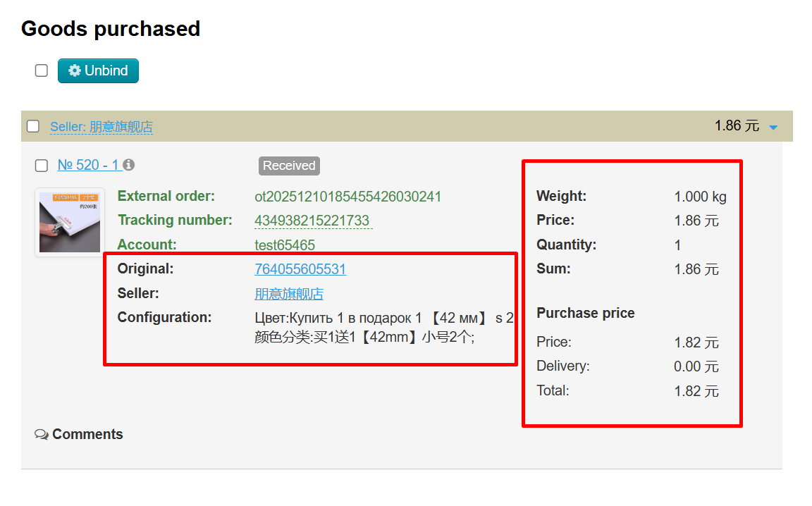Click the seller total 1.86 元 in header
This screenshot has height=506, width=812.
click(x=737, y=126)
